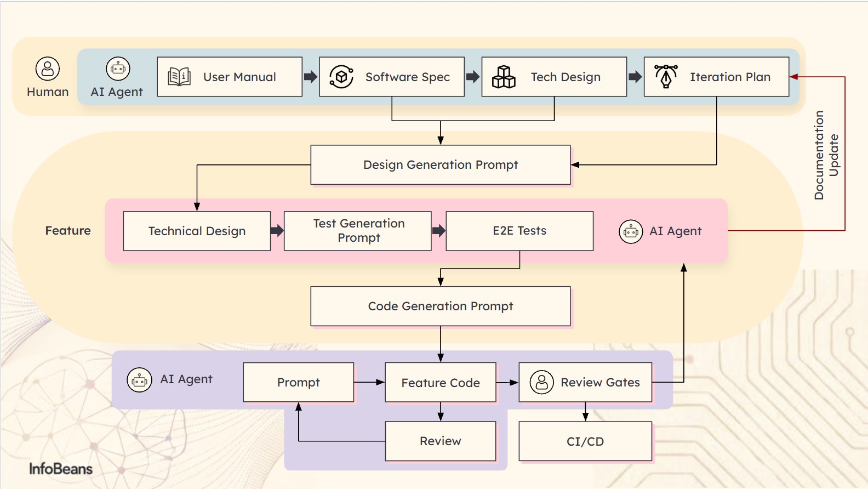Select the Technical Design box

tap(197, 231)
